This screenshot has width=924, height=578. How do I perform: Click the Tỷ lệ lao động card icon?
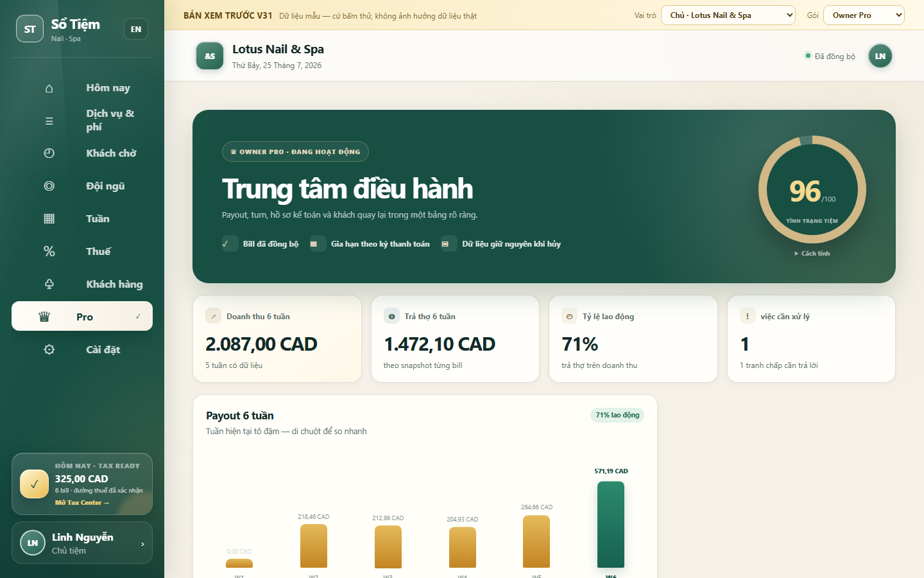(x=569, y=316)
